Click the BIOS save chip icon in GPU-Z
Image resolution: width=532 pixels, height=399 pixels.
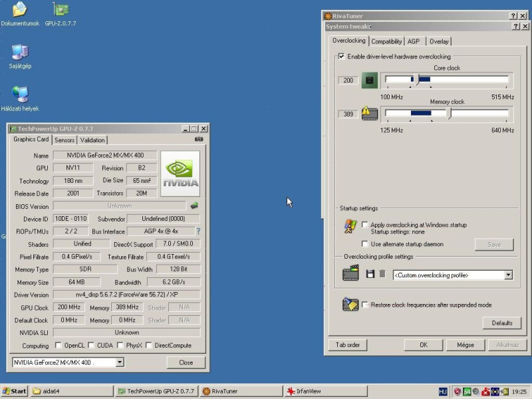[194, 205]
